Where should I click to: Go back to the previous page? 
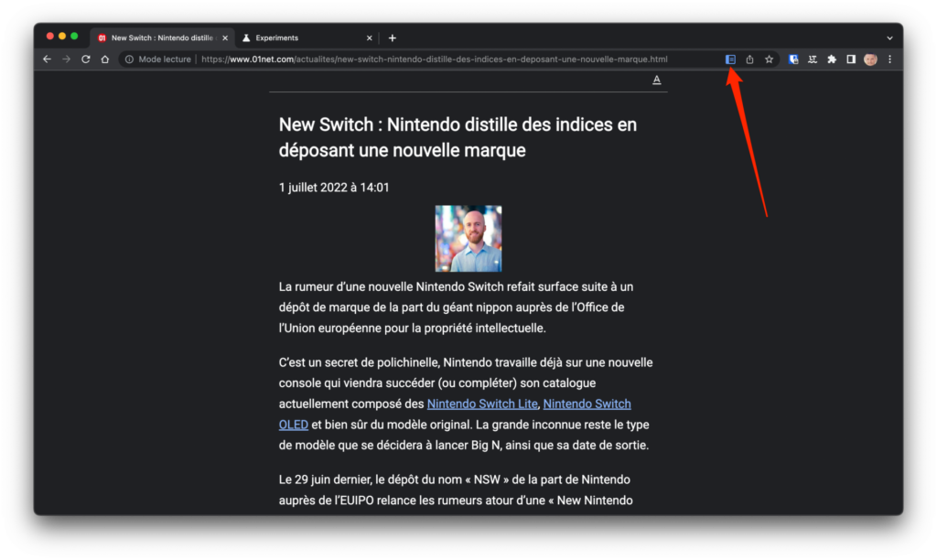pos(48,59)
